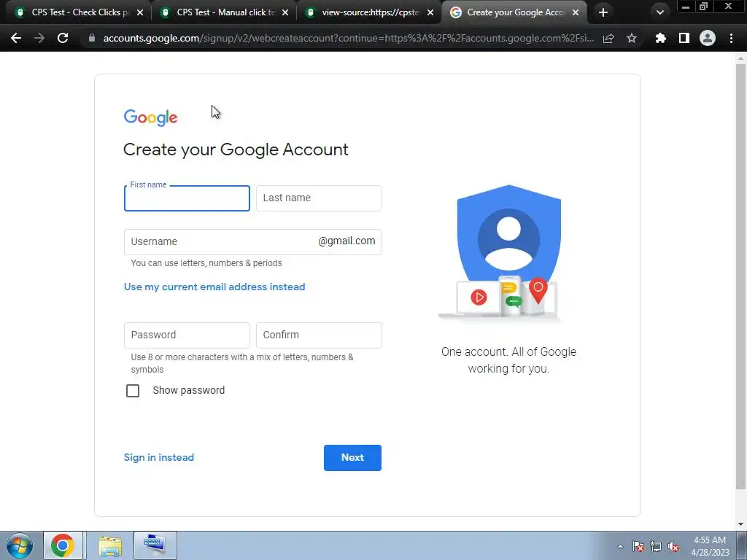Click the forward navigation arrow
This screenshot has width=747, height=560.
tap(39, 38)
